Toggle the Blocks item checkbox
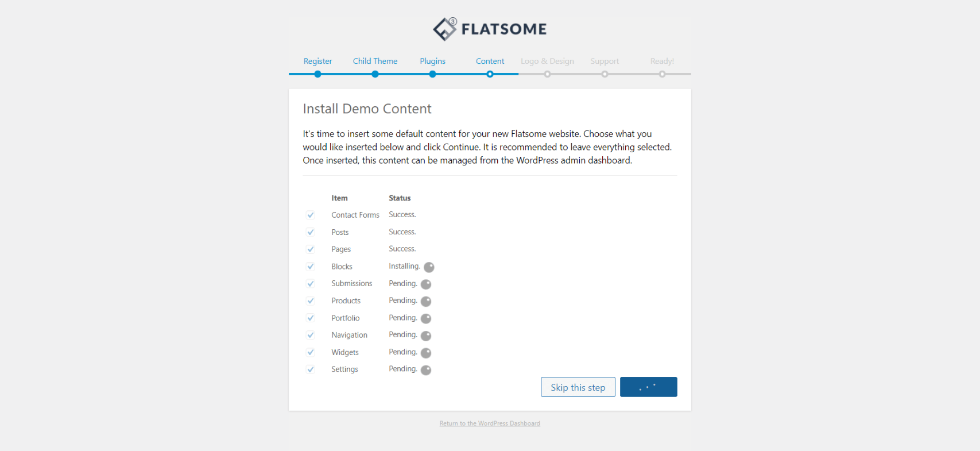The image size is (980, 451). click(x=311, y=267)
